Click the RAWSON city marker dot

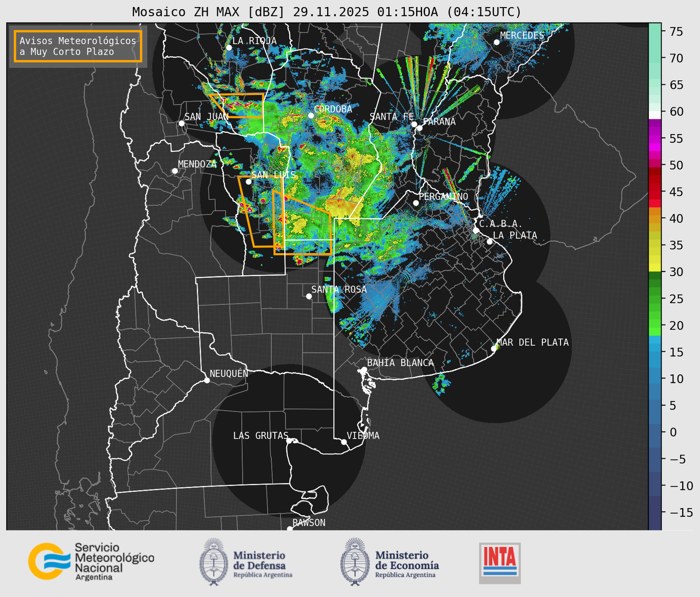click(x=290, y=528)
